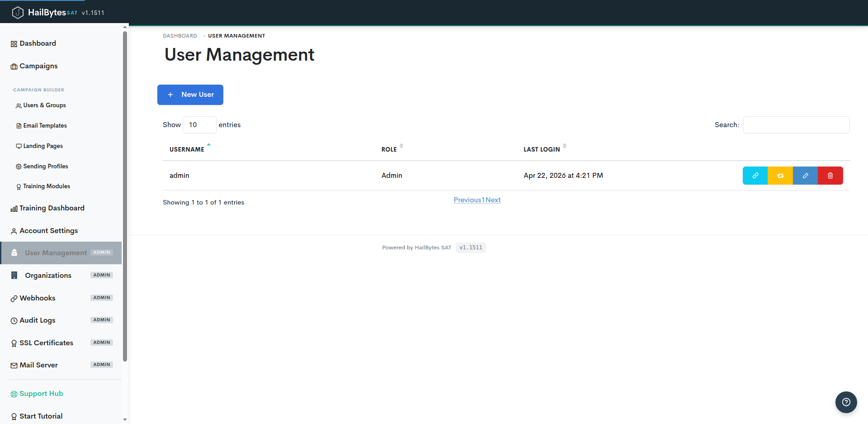Click the Next pagination link

tap(493, 200)
